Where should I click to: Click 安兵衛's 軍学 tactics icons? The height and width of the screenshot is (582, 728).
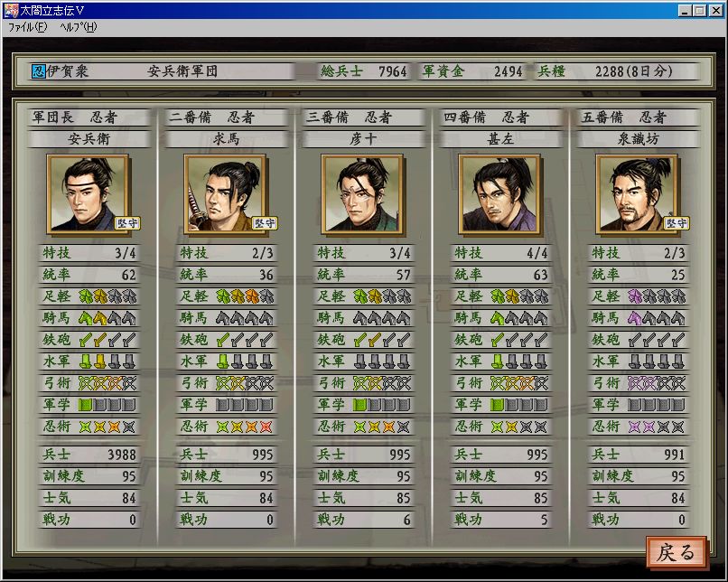pyautogui.click(x=107, y=405)
